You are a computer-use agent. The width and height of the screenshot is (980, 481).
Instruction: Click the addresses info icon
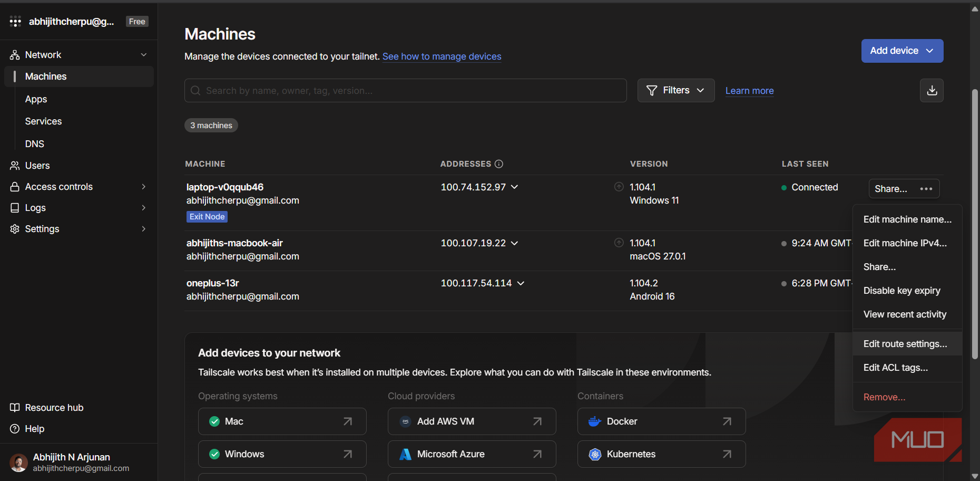pos(499,164)
